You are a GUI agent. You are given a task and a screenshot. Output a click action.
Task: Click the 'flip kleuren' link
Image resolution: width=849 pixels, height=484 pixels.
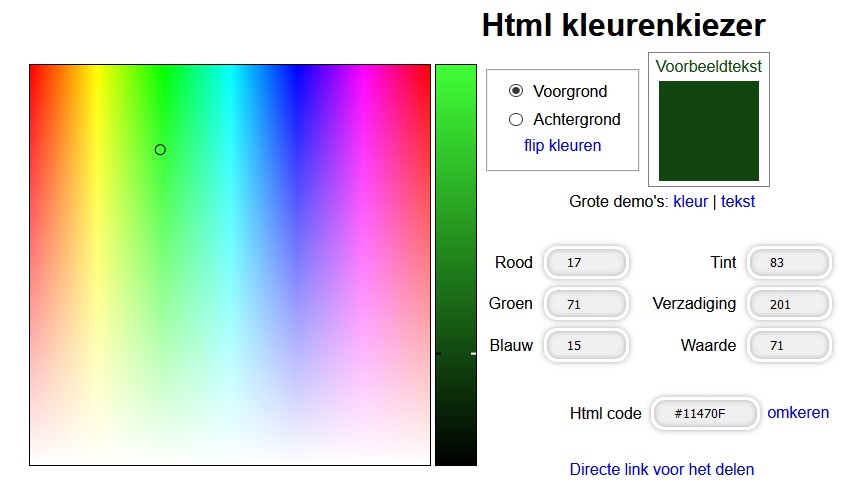click(562, 145)
